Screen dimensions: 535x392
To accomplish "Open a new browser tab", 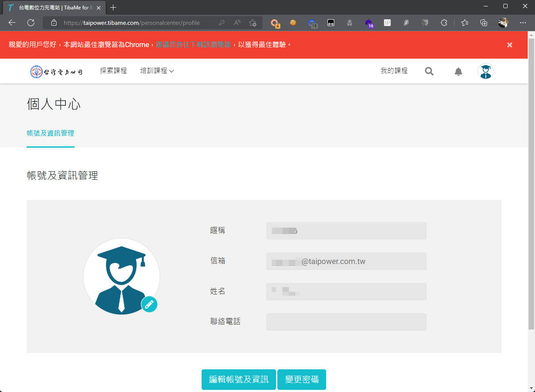I will click(x=113, y=8).
